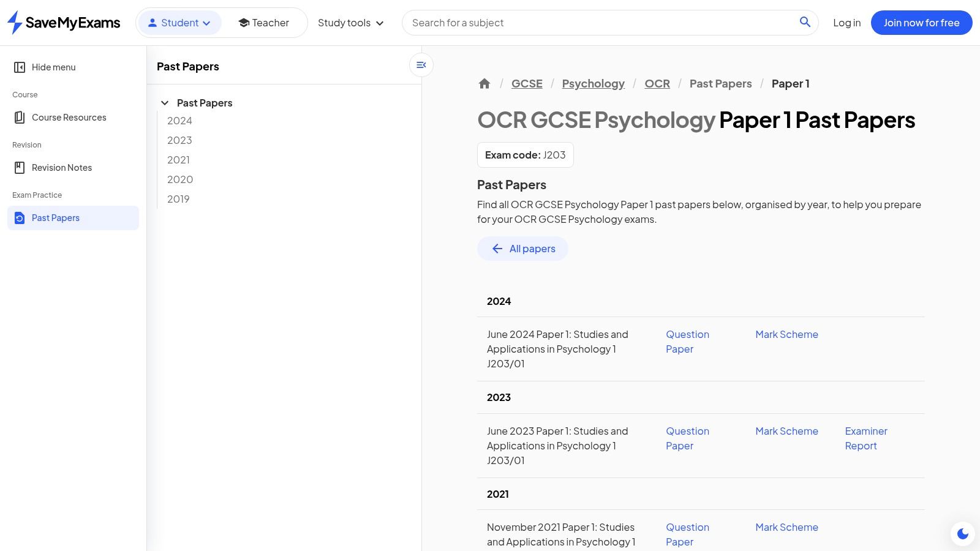Click the home breadcrumb icon

pos(484,84)
